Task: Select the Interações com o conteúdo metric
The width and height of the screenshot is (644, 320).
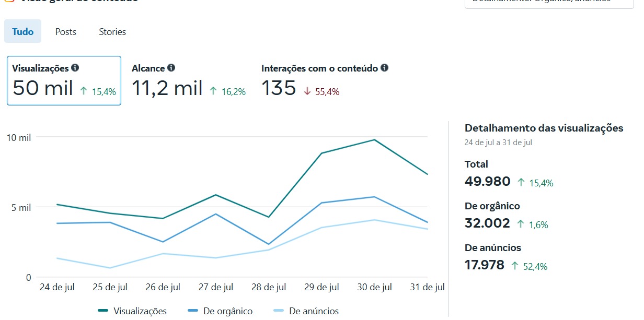Action: [324, 81]
